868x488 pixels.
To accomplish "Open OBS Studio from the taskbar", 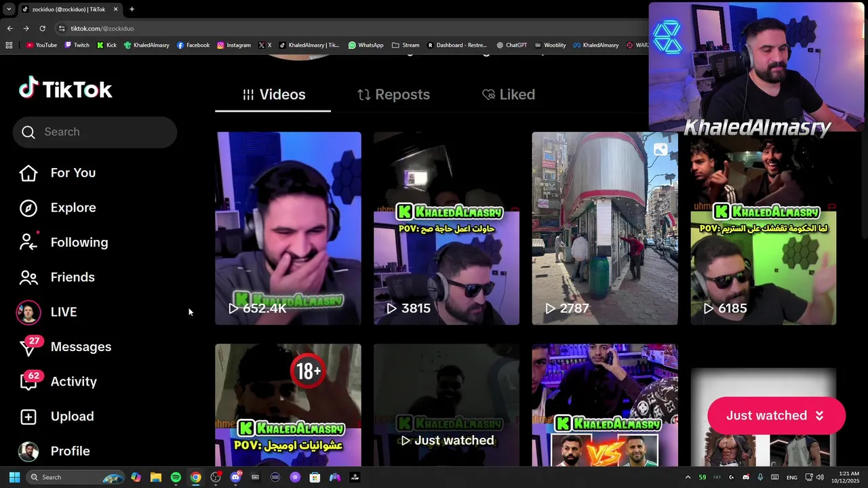I will click(216, 477).
